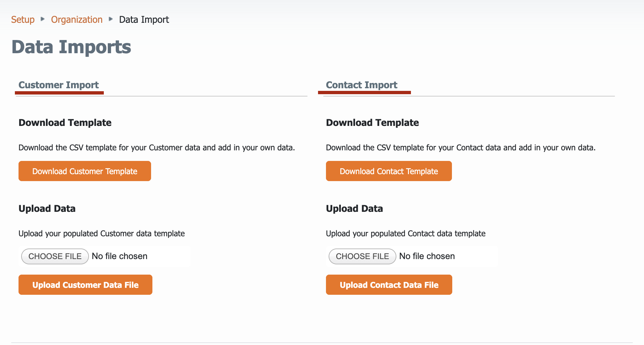Click Contact section's Upload Data heading
The image size is (644, 345).
tap(354, 209)
